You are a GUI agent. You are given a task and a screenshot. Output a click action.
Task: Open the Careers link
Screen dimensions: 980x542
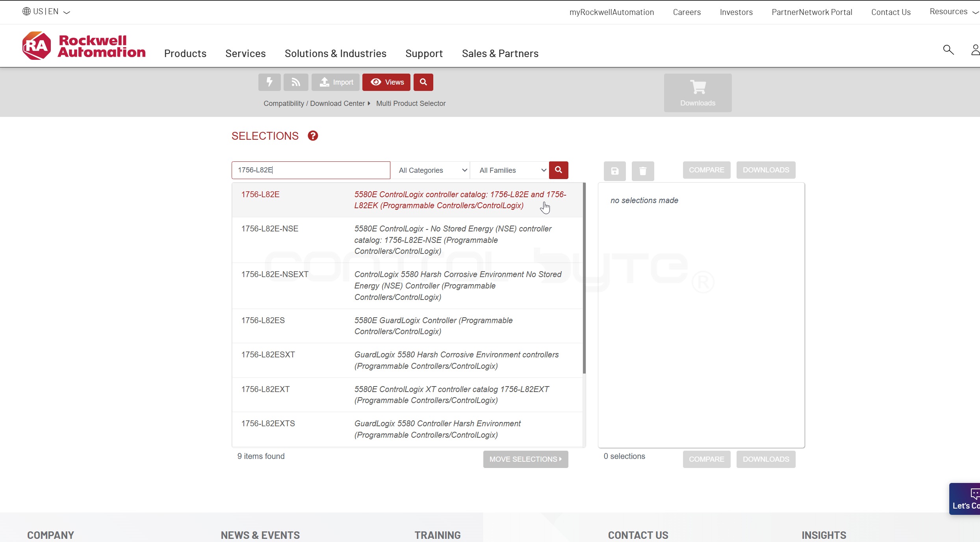[x=687, y=12]
